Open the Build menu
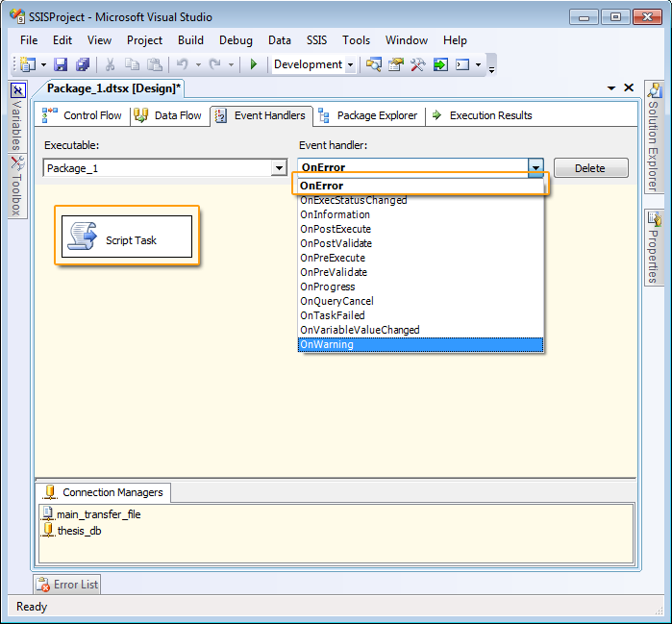672x624 pixels. coord(190,40)
